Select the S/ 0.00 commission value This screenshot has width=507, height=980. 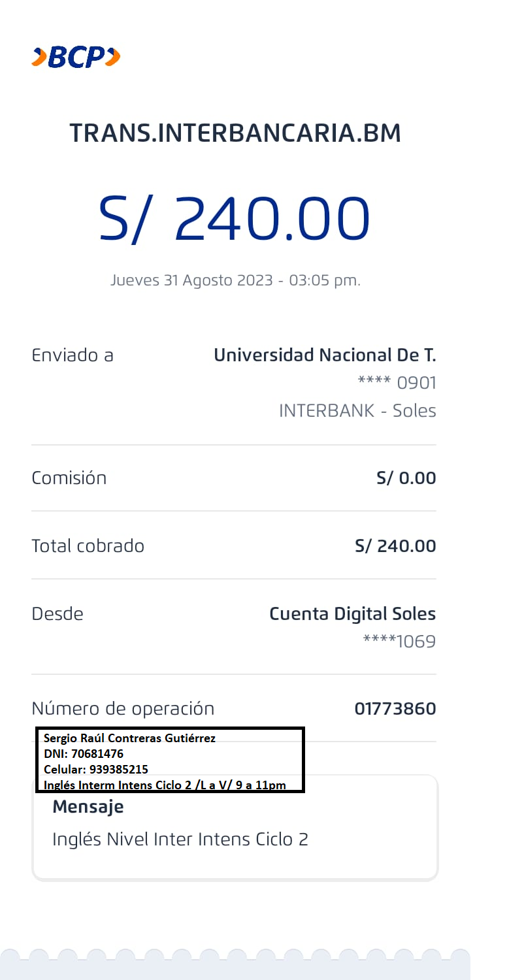coord(406,478)
